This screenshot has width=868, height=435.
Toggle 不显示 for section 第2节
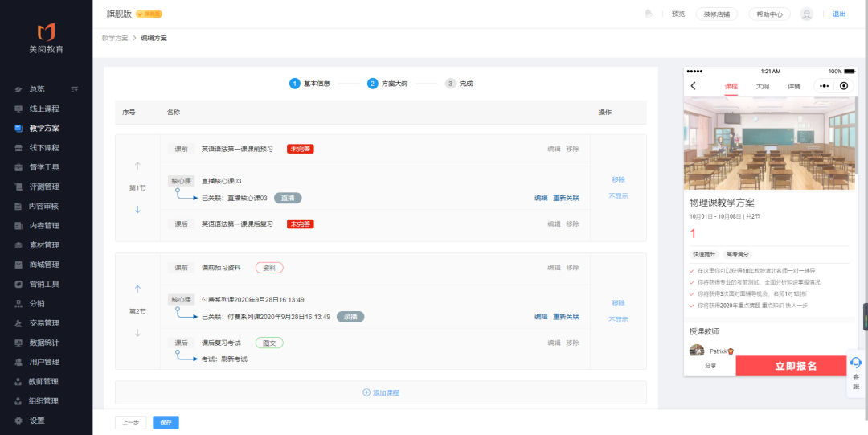618,319
